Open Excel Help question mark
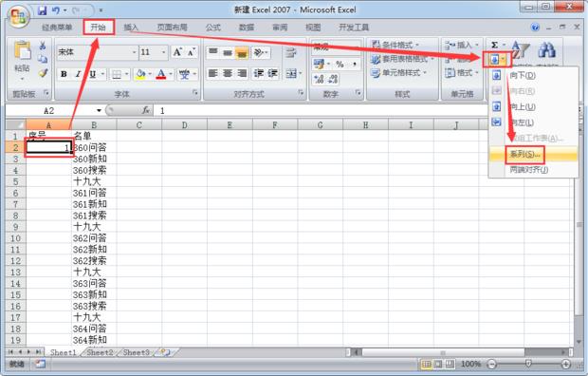The width and height of the screenshot is (588, 376). (535, 27)
